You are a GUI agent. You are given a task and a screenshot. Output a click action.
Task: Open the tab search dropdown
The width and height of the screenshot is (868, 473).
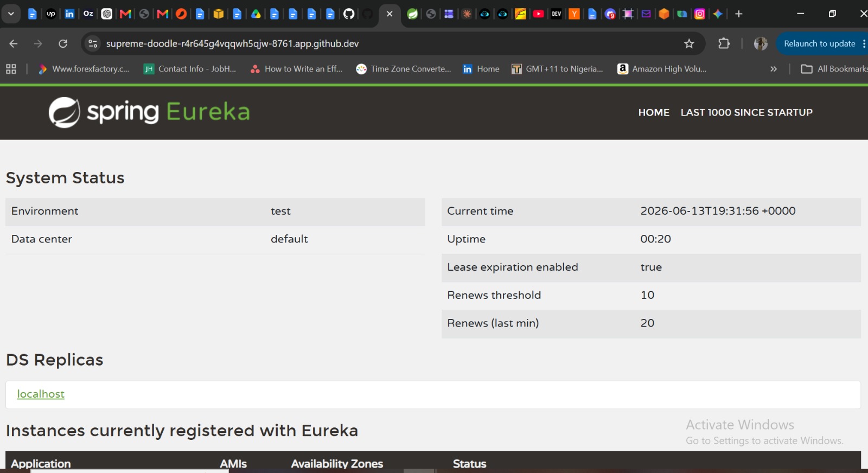(11, 14)
